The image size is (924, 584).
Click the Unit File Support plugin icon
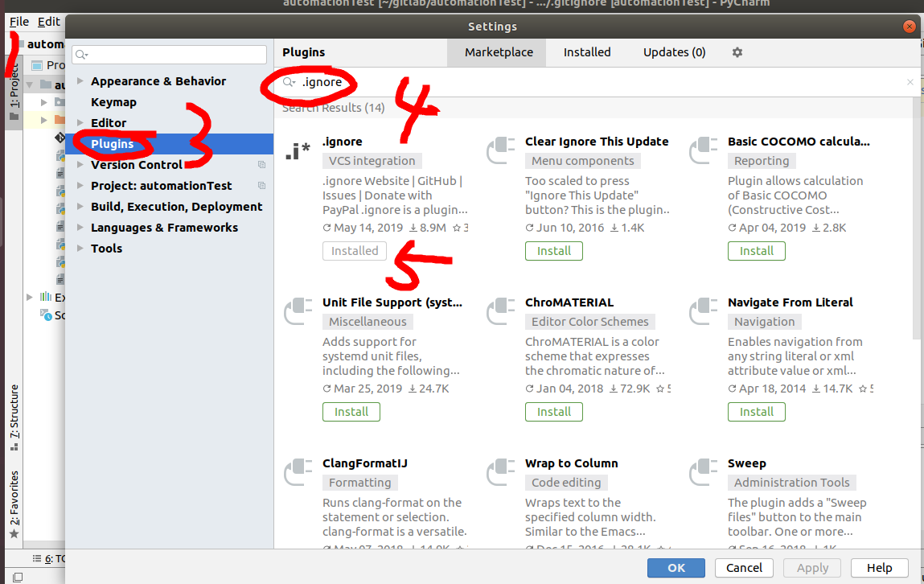click(298, 311)
